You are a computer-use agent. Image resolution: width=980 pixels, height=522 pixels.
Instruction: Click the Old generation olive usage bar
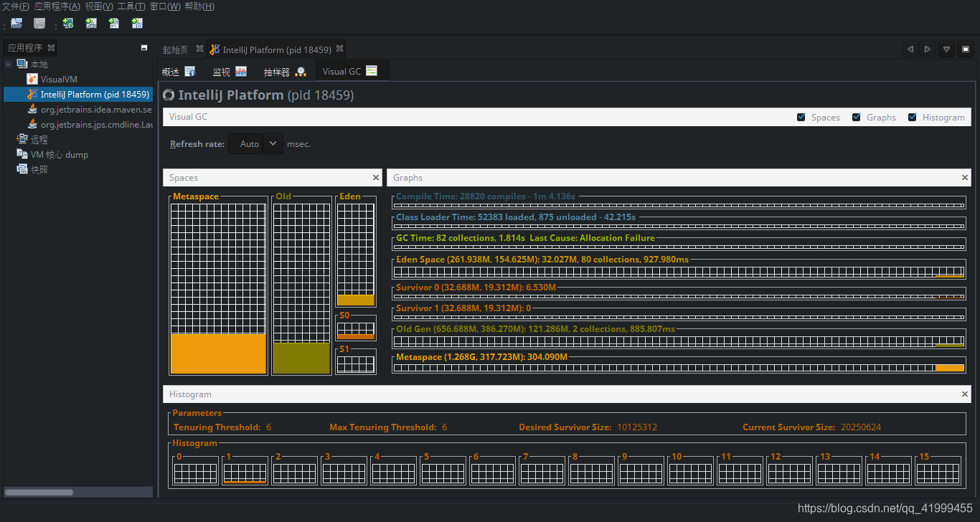click(301, 358)
